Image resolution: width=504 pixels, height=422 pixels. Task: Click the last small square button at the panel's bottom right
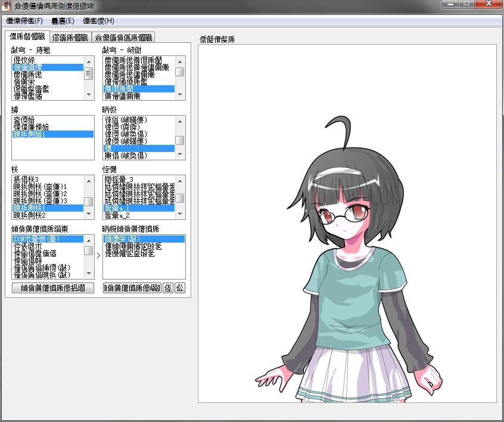pyautogui.click(x=180, y=288)
